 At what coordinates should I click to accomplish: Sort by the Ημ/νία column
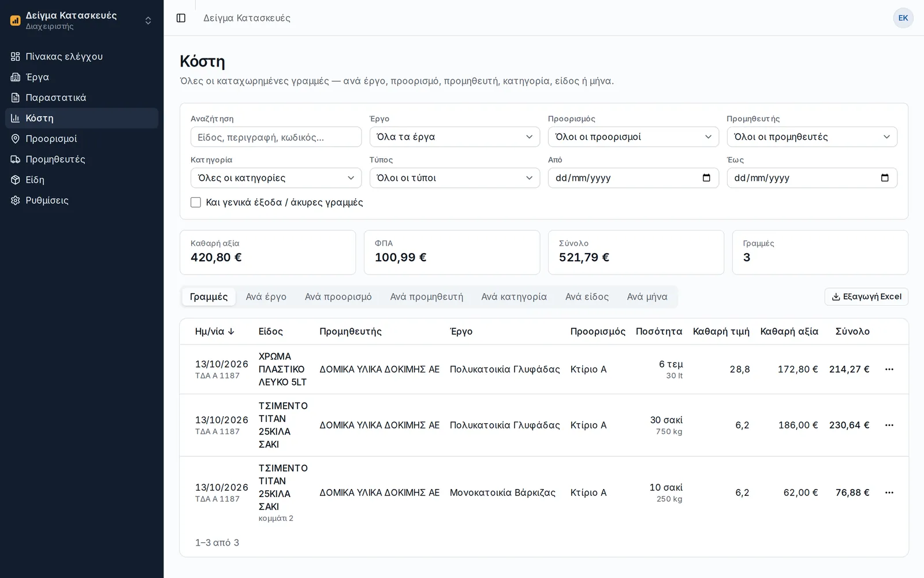click(x=215, y=331)
